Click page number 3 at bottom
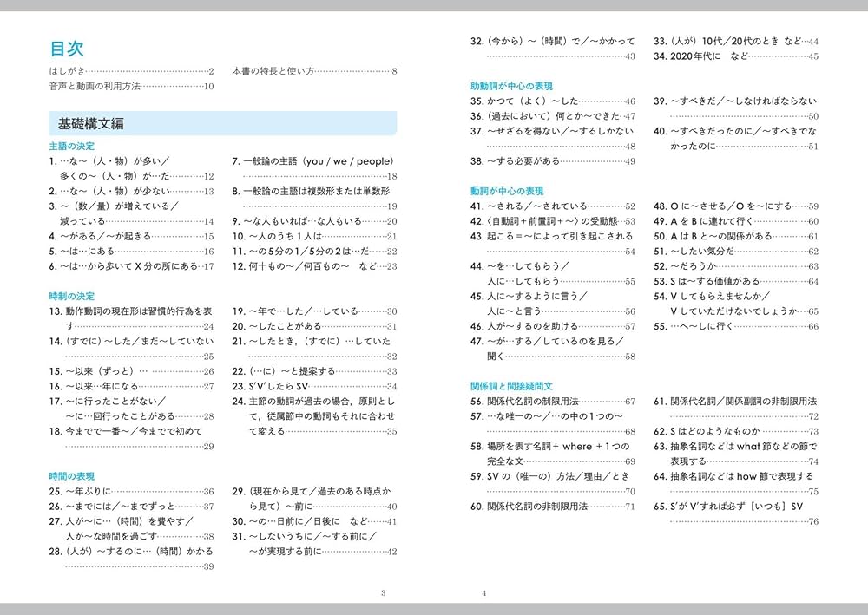Image resolution: width=868 pixels, height=615 pixels. click(x=384, y=593)
